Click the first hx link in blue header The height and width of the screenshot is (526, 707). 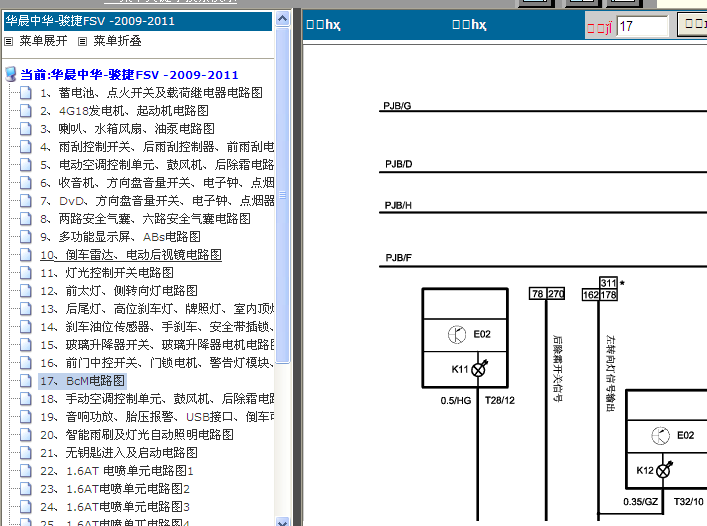[x=323, y=24]
